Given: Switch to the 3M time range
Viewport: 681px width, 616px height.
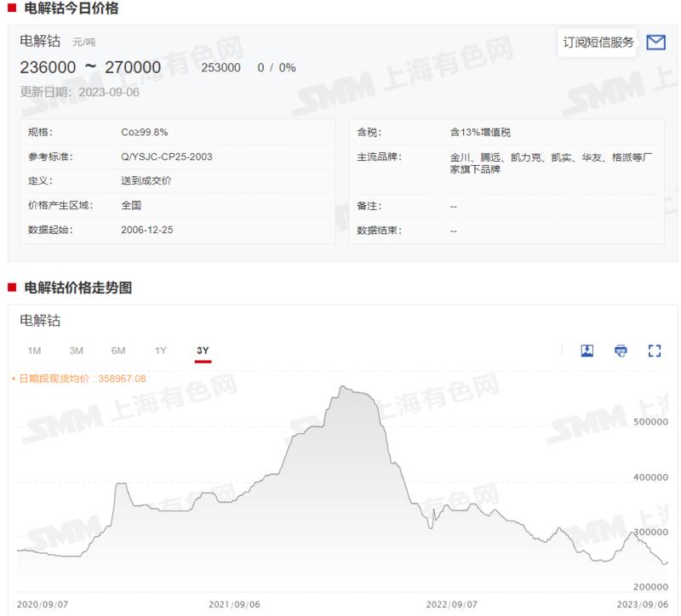Looking at the screenshot, I should tap(77, 350).
